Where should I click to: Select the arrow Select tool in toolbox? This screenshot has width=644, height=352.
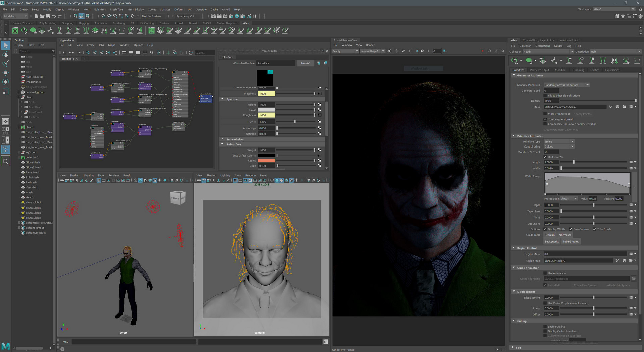click(6, 45)
